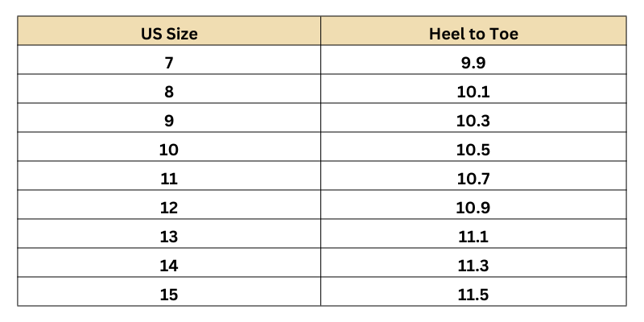Click the US size 9 cell
The width and height of the screenshot is (644, 322).
pos(169,121)
